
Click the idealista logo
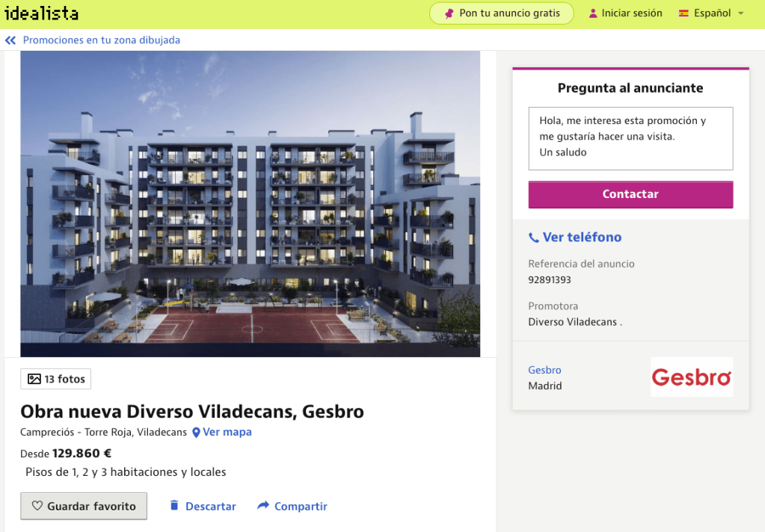pos(41,13)
